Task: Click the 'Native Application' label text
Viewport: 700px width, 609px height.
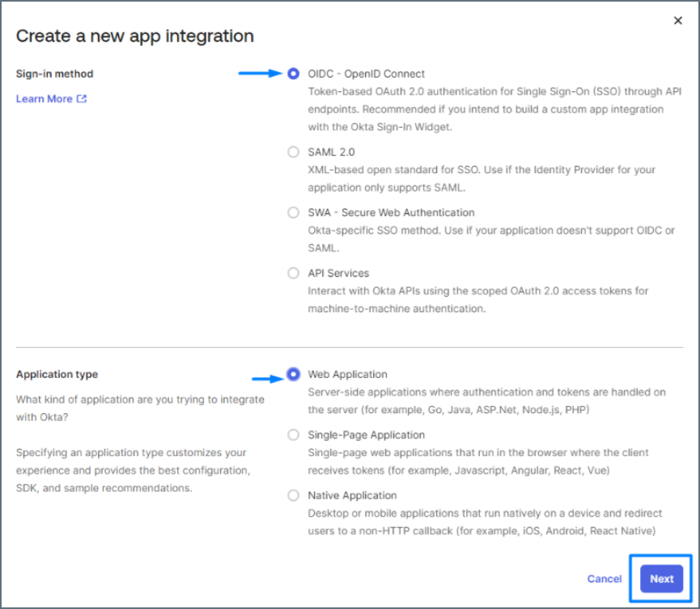Action: pyautogui.click(x=352, y=496)
